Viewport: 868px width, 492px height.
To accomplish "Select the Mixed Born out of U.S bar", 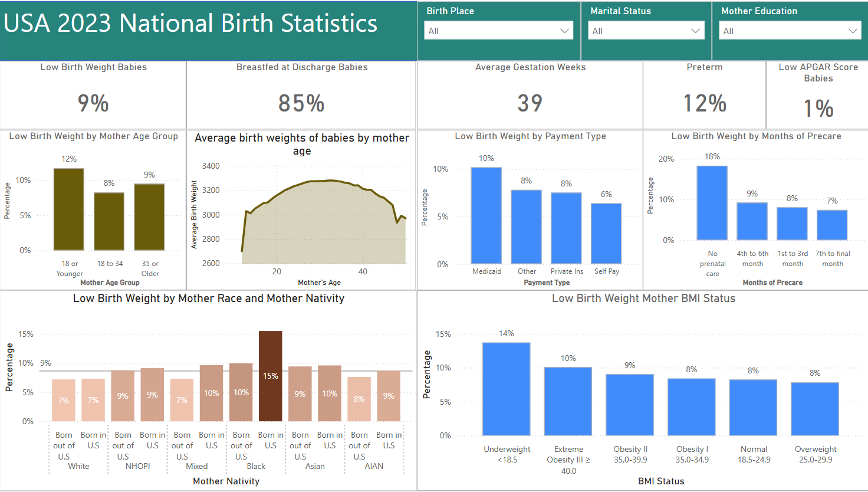I will 182,400.
